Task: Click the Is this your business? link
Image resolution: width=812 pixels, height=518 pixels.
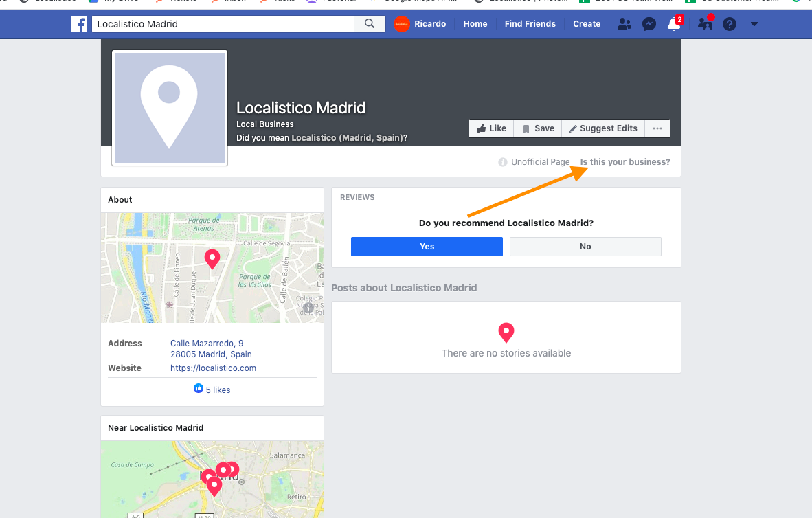Action: 625,162
